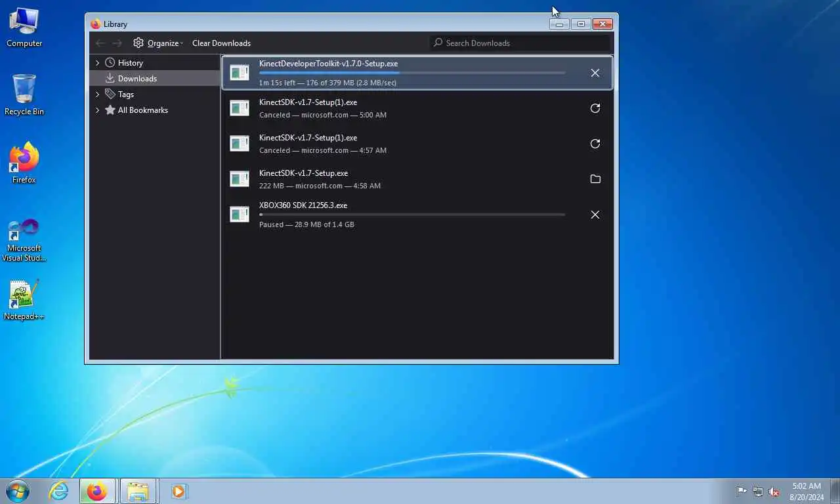The height and width of the screenshot is (504, 840).
Task: Click the KinectSDK-v1.7-Setup.exe filename
Action: coord(303,173)
